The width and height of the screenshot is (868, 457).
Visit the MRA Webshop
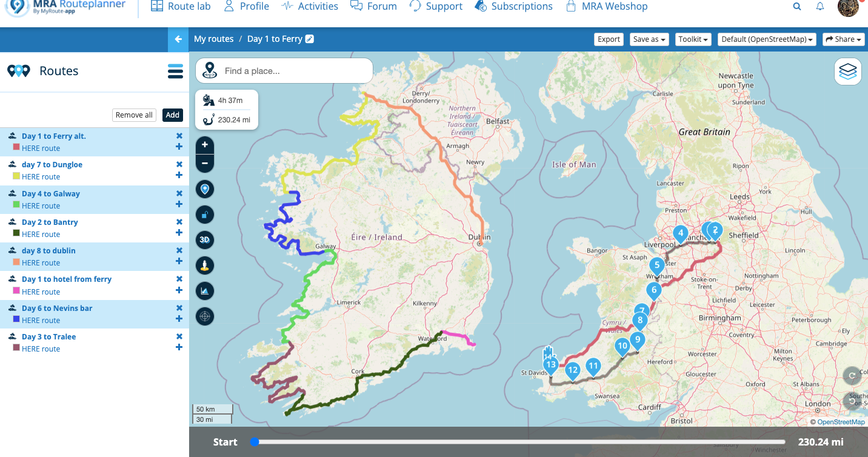click(x=606, y=6)
